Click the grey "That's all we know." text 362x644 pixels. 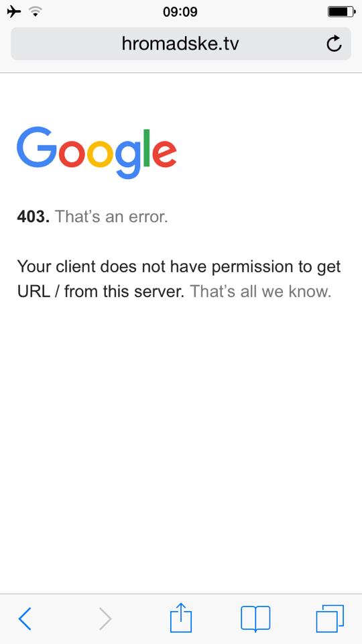point(261,292)
